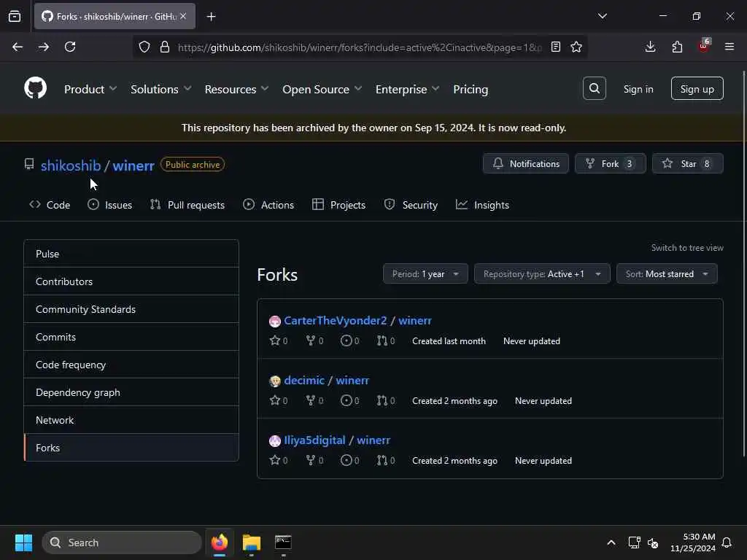The height and width of the screenshot is (560, 747).
Task: Click issues count icon for Iliya5digital fork
Action: (x=347, y=461)
